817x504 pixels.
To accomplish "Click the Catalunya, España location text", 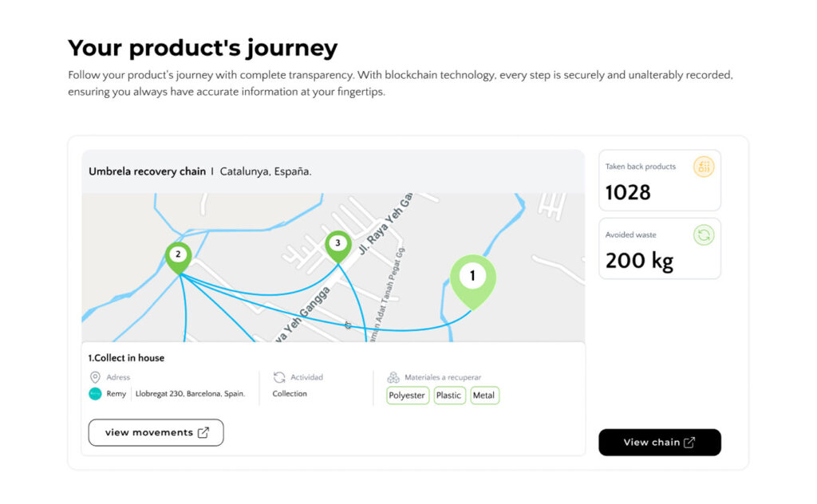I will tap(266, 171).
